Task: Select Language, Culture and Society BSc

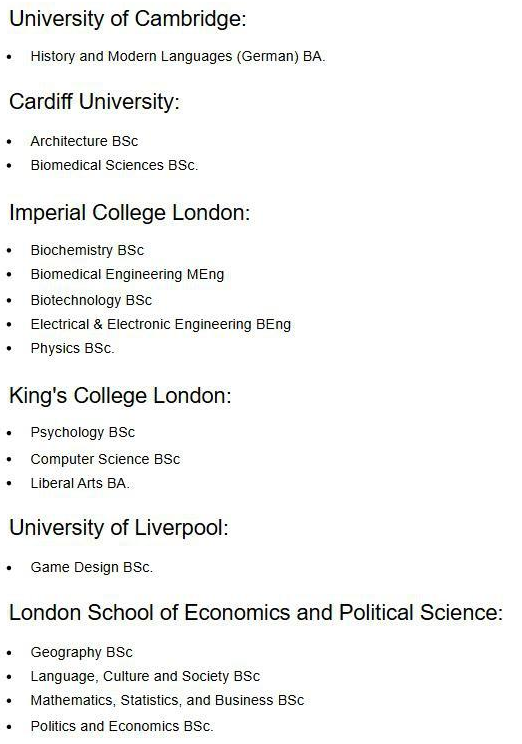Action: (145, 676)
